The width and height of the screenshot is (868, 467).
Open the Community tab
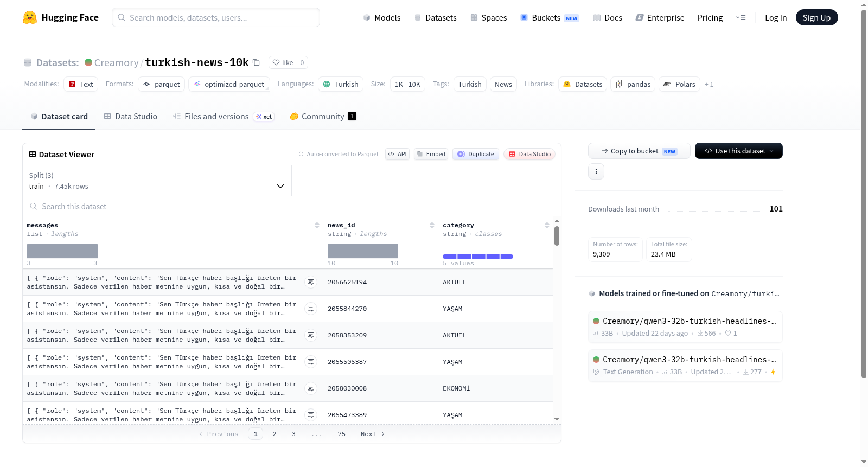coord(323,117)
